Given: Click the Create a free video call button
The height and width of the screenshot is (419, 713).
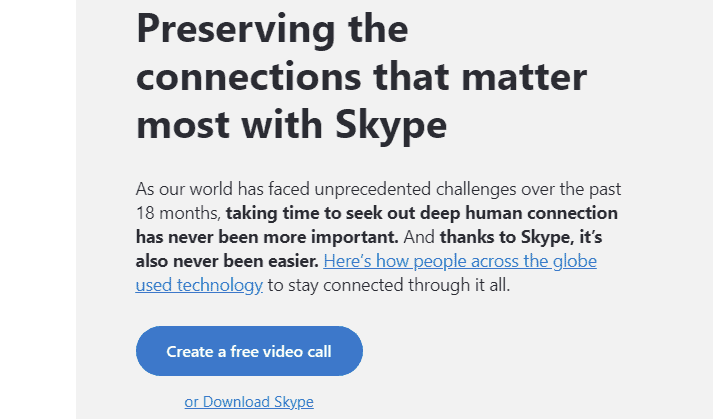Looking at the screenshot, I should coord(249,351).
